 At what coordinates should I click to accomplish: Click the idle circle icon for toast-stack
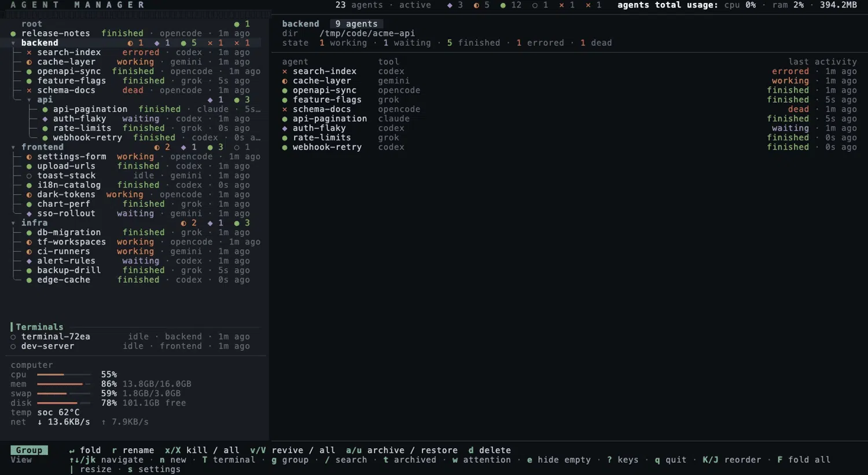coord(29,176)
